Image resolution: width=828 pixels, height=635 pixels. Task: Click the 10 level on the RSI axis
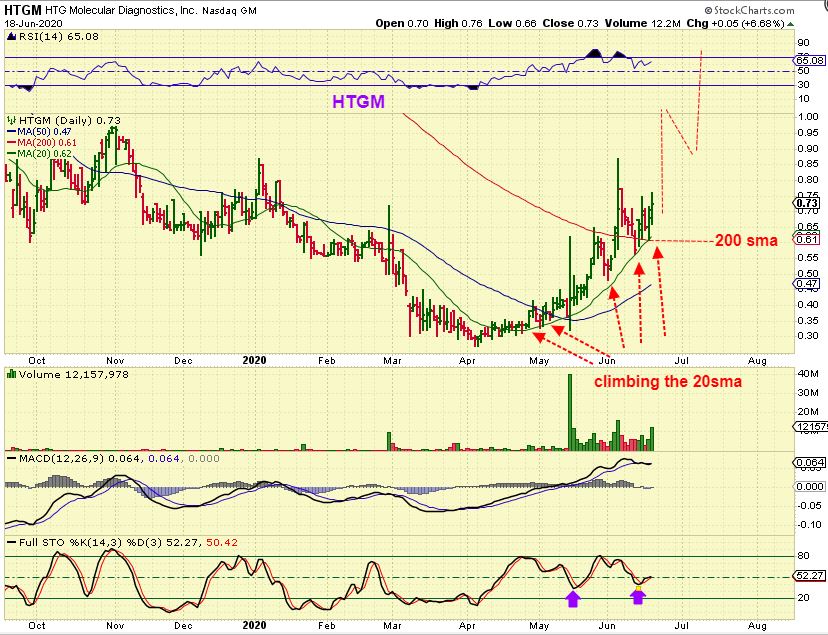(803, 99)
